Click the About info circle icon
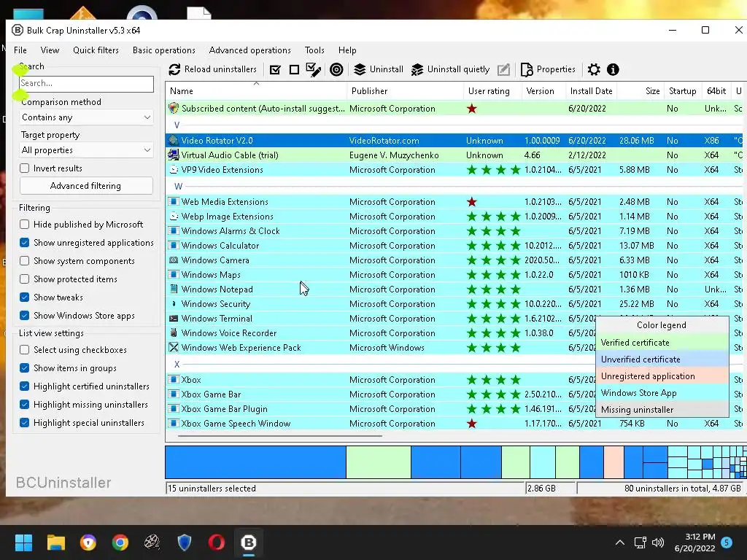This screenshot has width=747, height=560. (613, 69)
